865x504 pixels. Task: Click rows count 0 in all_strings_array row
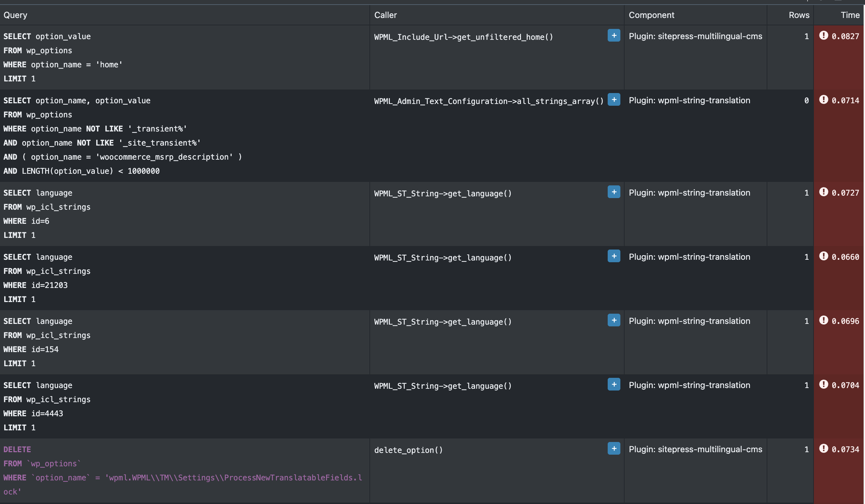pyautogui.click(x=806, y=100)
